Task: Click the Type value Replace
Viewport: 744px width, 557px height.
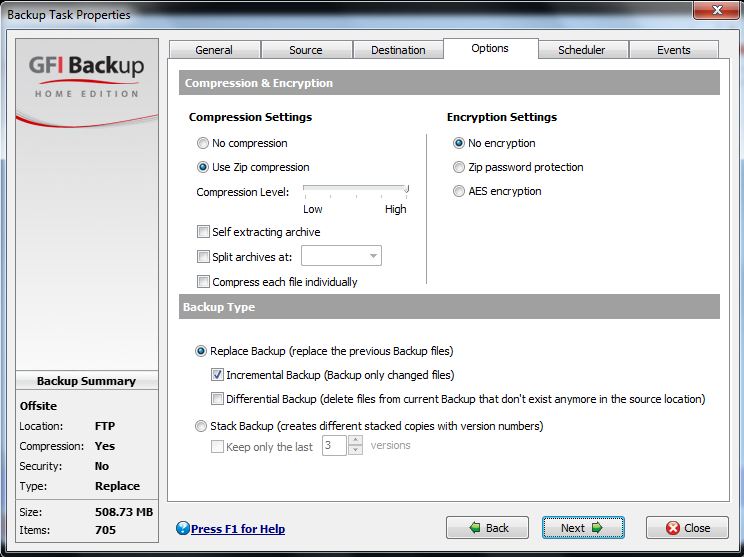Action: 117,486
